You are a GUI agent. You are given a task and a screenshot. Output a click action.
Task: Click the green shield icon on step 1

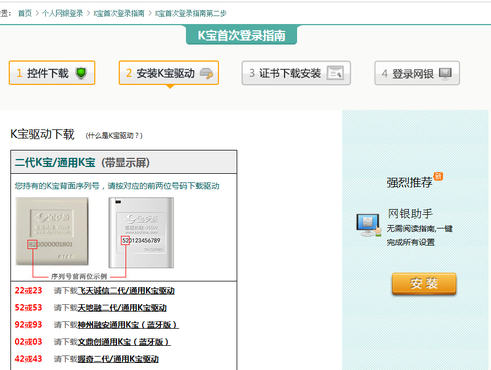pos(81,73)
